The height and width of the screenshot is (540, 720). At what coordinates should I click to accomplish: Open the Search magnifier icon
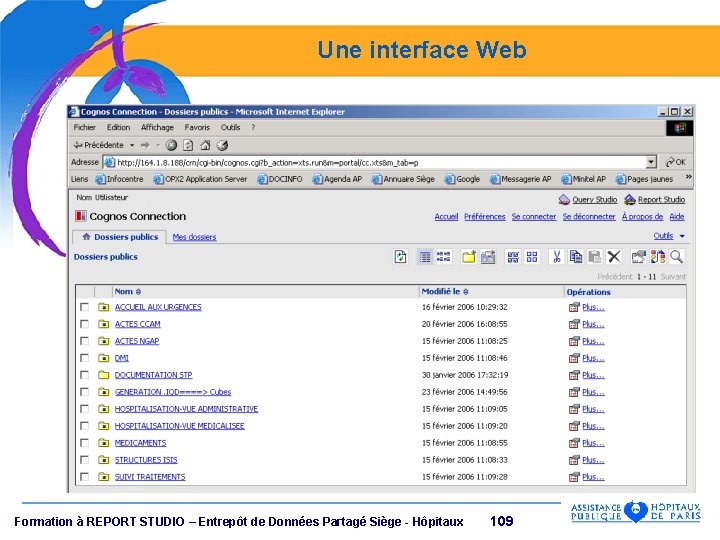pyautogui.click(x=676, y=257)
